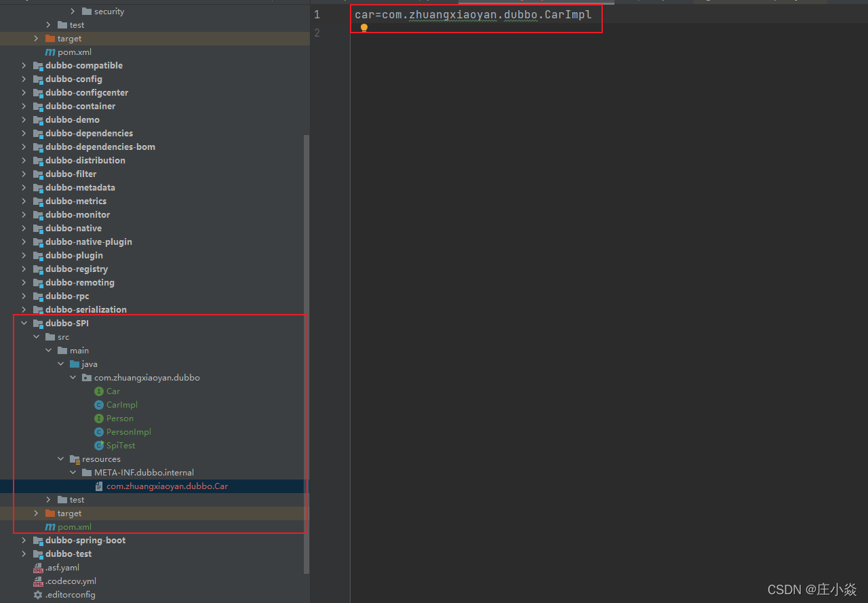Collapse the src folder arrow

point(36,337)
